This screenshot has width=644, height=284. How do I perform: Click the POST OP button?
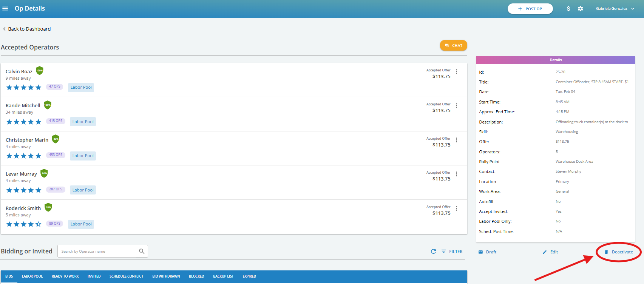530,9
